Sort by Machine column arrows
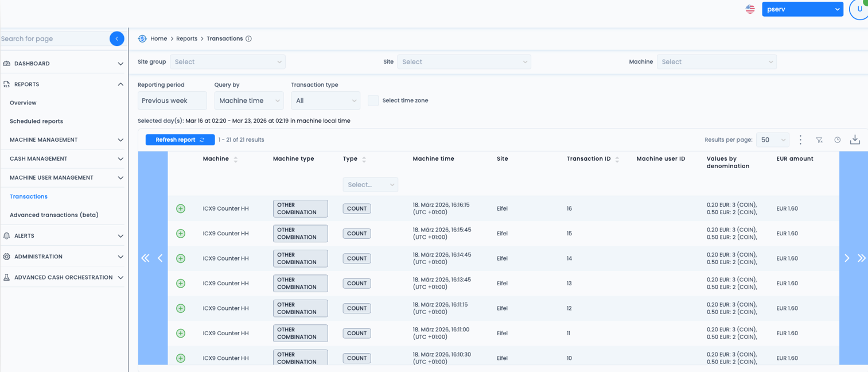Image resolution: width=868 pixels, height=372 pixels. 236,160
